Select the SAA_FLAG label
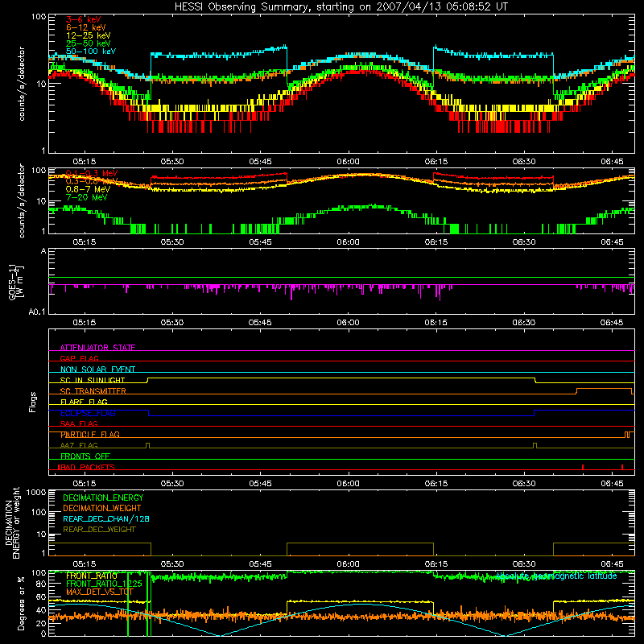Screen dimensions: 644x644 point(79,423)
